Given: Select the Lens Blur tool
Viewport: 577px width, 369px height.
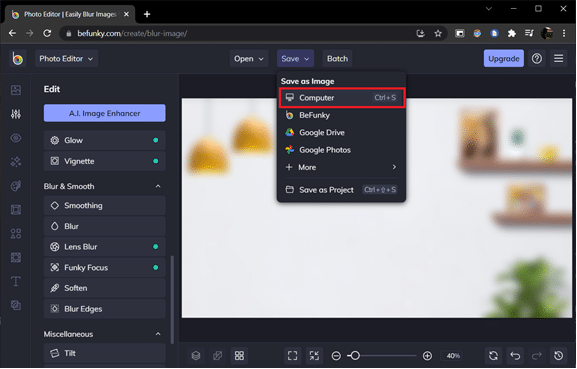Looking at the screenshot, I should [x=105, y=247].
